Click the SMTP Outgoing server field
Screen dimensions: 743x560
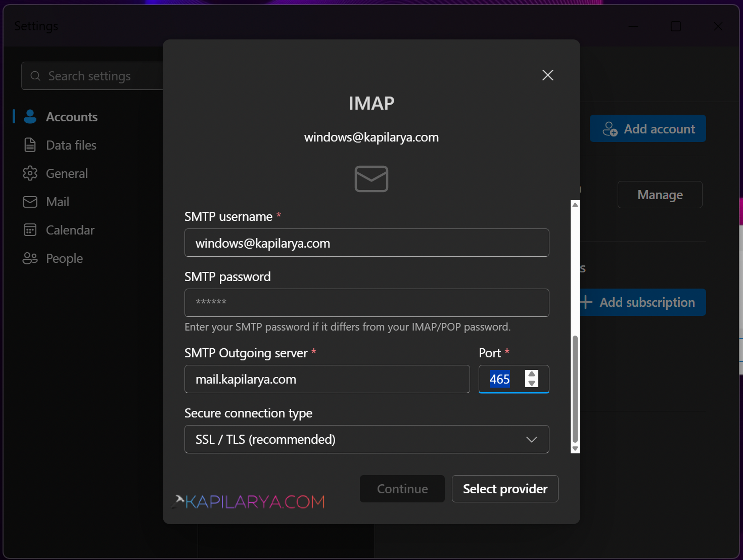click(327, 379)
